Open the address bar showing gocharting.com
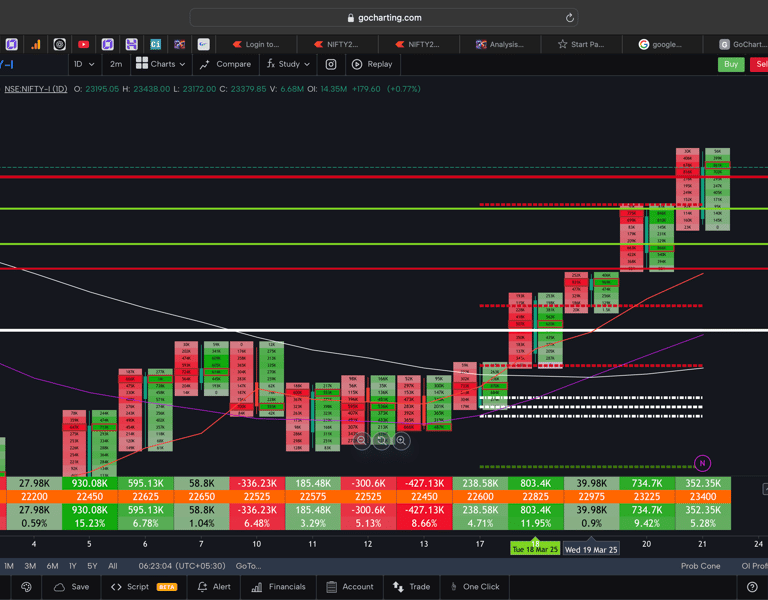Screen dimensions: 768x600 [x=384, y=18]
